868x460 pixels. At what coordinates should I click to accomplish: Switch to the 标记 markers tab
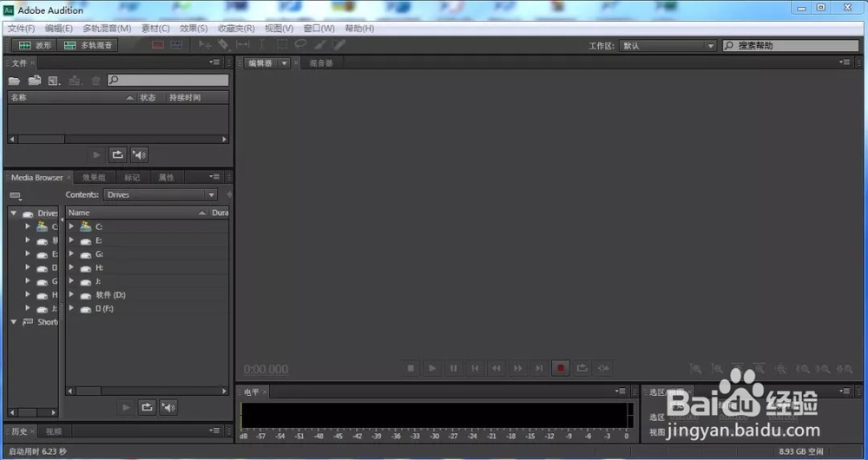132,178
